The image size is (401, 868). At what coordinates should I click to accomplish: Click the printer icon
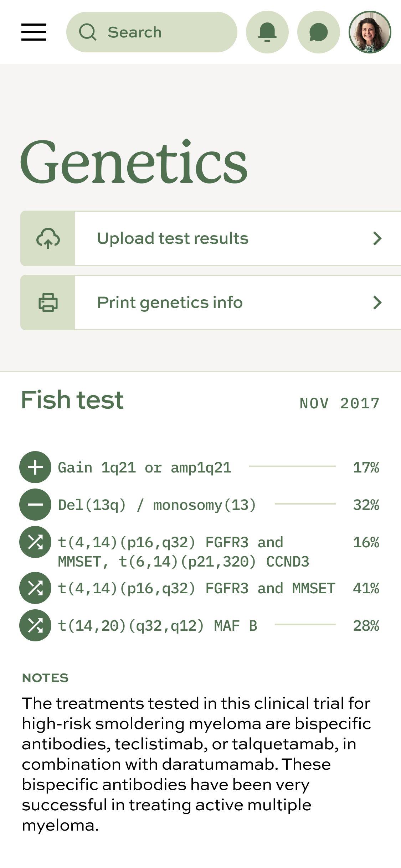[x=48, y=303]
